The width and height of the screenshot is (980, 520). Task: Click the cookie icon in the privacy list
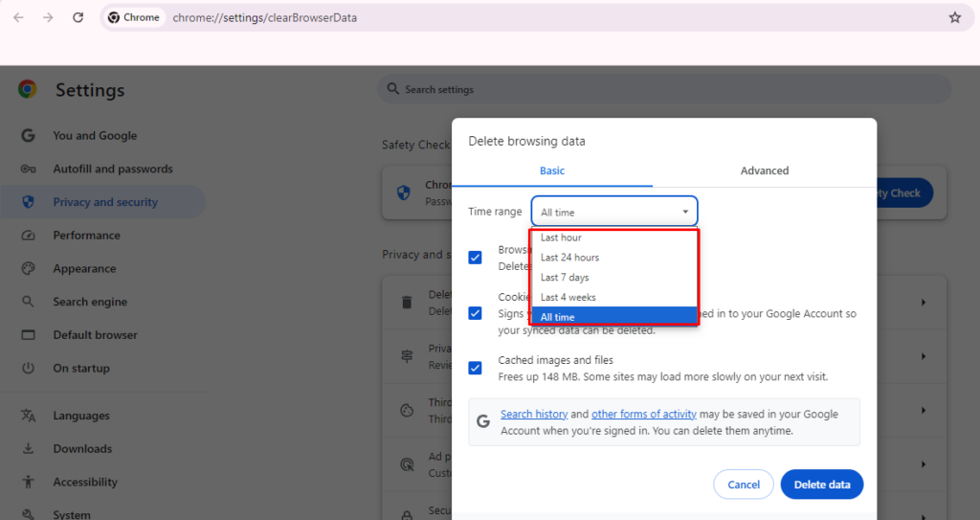click(407, 411)
